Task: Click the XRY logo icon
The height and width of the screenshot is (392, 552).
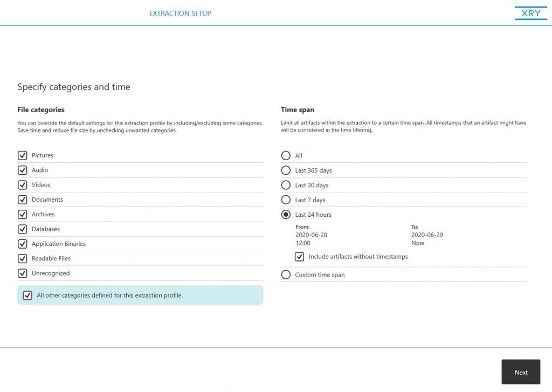Action: pyautogui.click(x=530, y=13)
